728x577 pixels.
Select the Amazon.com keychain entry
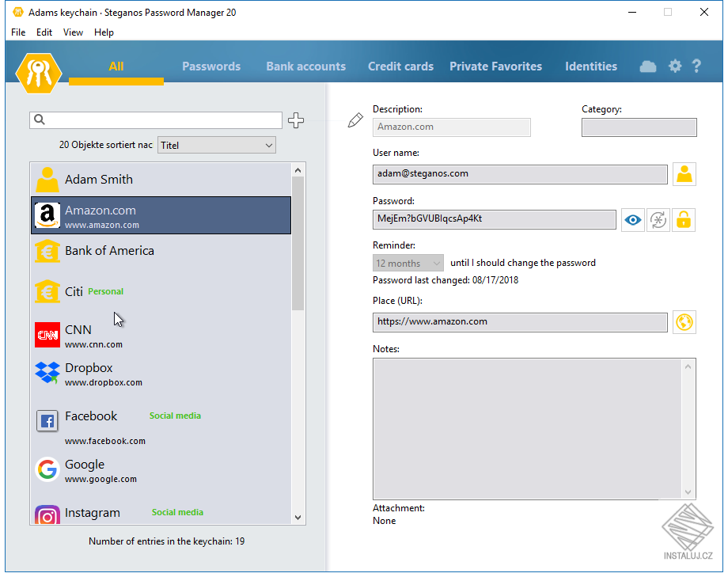[158, 216]
